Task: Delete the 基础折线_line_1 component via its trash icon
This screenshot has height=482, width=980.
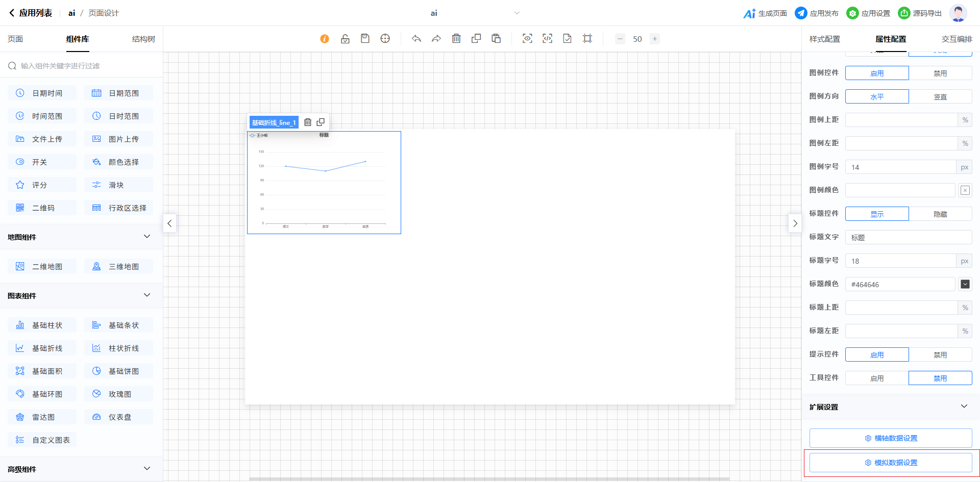Action: 308,122
